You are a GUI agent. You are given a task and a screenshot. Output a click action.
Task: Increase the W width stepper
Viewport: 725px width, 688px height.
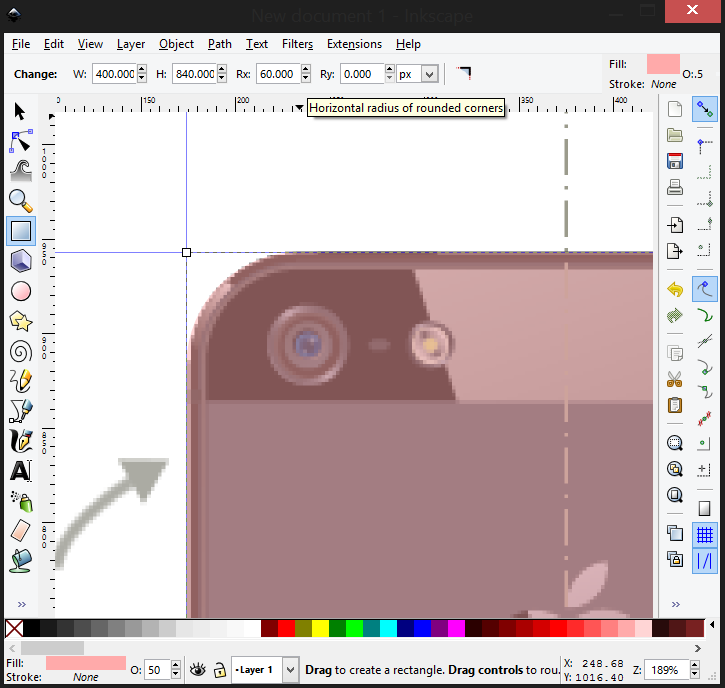142,69
